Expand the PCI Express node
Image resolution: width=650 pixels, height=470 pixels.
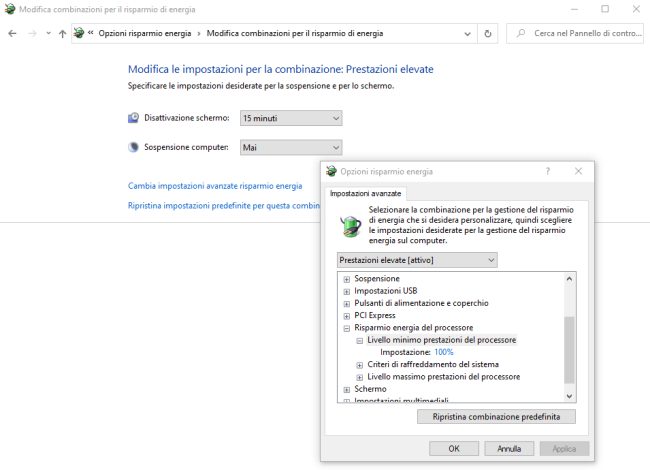(x=347, y=316)
